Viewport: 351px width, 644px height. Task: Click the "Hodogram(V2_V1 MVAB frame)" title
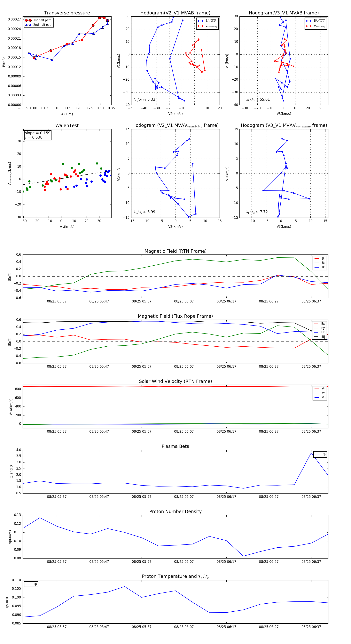point(175,13)
